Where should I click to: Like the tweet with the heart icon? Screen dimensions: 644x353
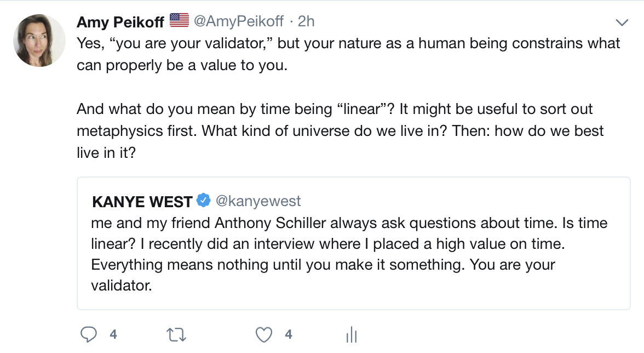264,334
